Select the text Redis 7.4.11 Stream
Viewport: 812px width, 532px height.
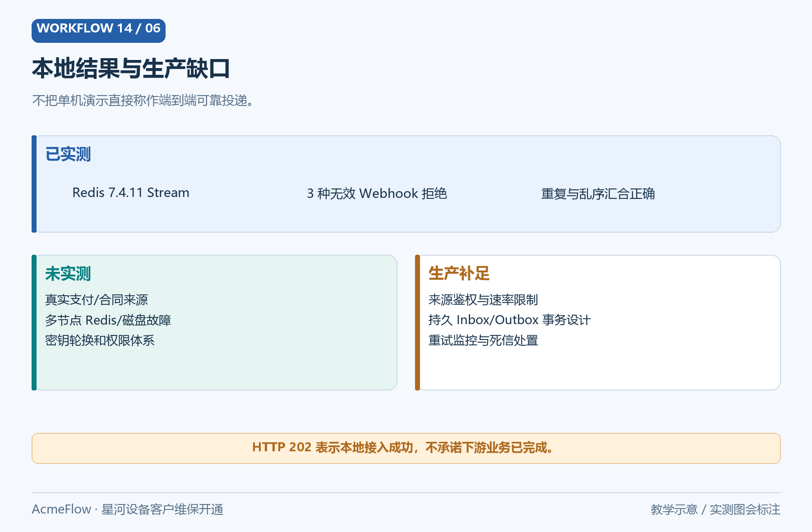click(x=131, y=193)
